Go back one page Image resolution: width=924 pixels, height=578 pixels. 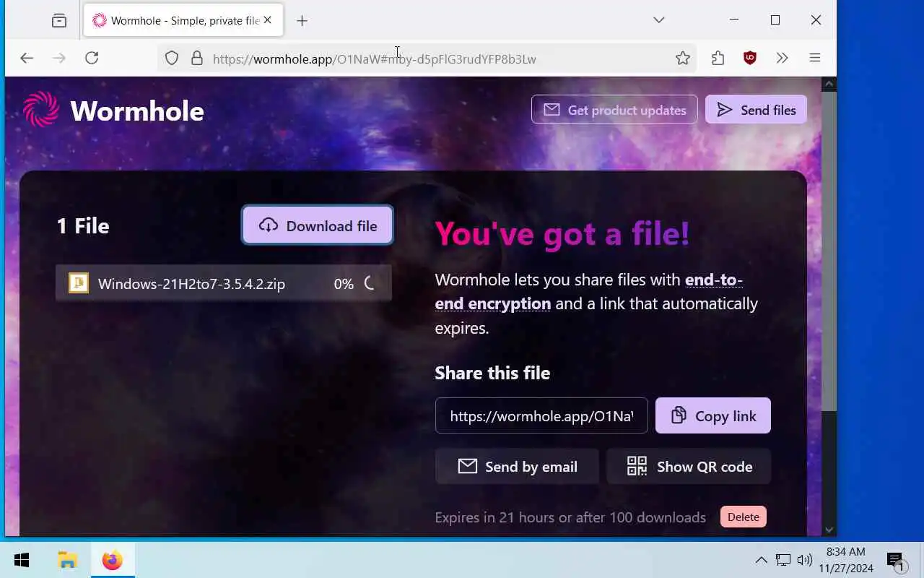click(x=27, y=59)
